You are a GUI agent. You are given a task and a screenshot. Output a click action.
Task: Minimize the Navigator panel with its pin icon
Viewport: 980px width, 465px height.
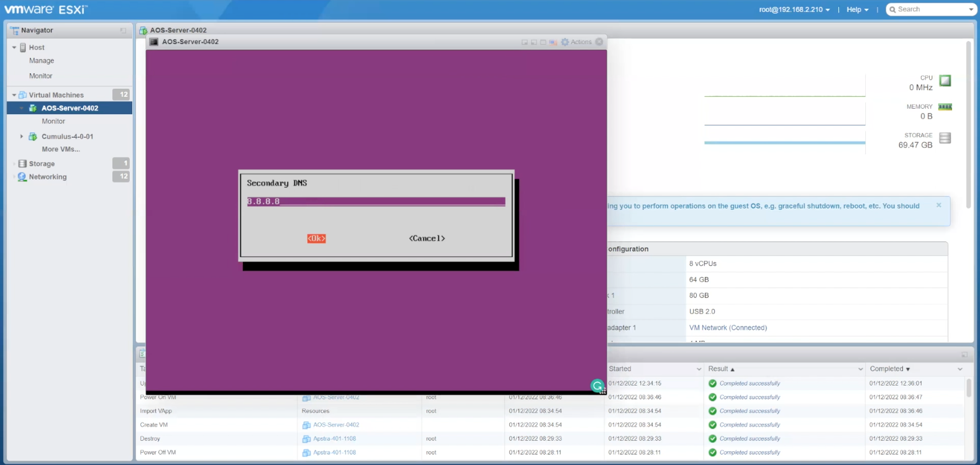click(x=123, y=30)
